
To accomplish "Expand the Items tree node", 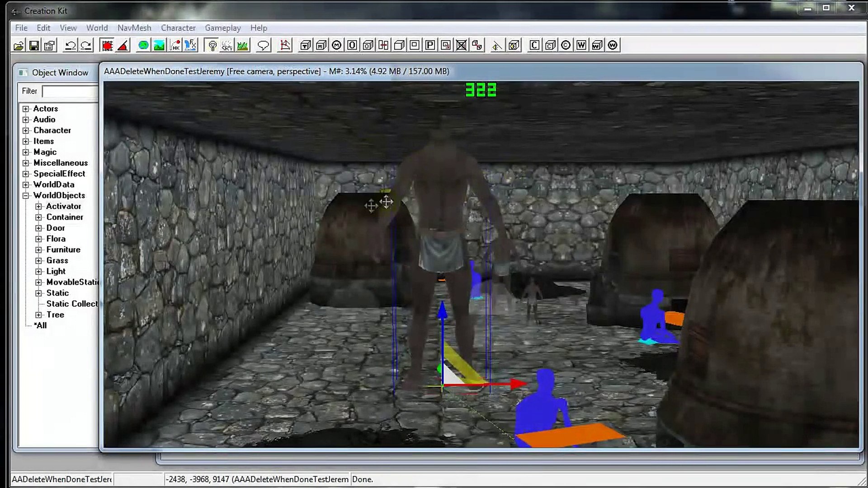I will (26, 141).
